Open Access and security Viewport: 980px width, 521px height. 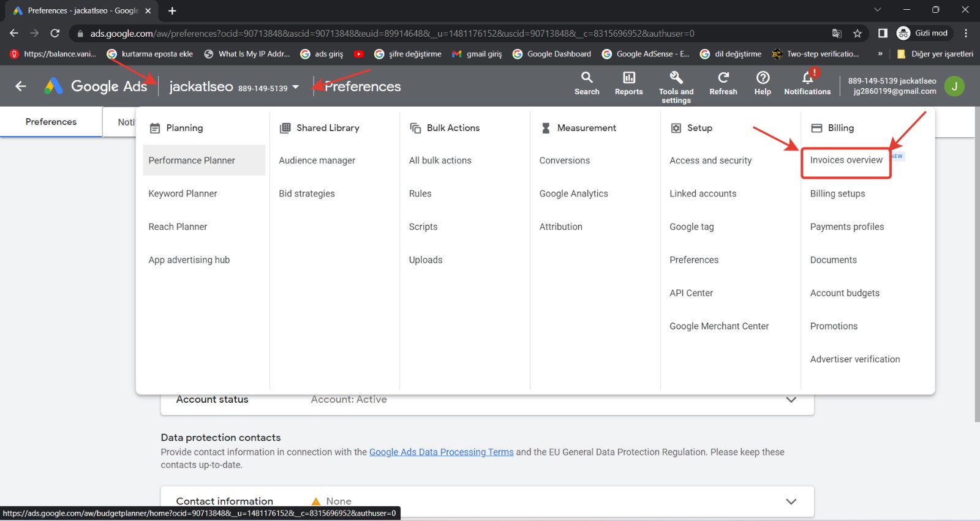click(710, 160)
